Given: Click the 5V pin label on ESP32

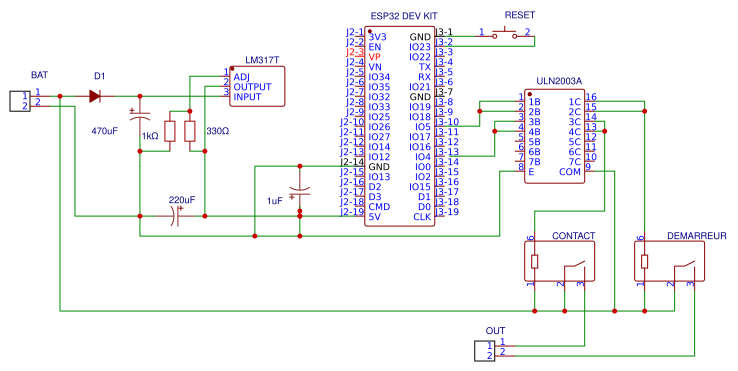Looking at the screenshot, I should coord(375,217).
